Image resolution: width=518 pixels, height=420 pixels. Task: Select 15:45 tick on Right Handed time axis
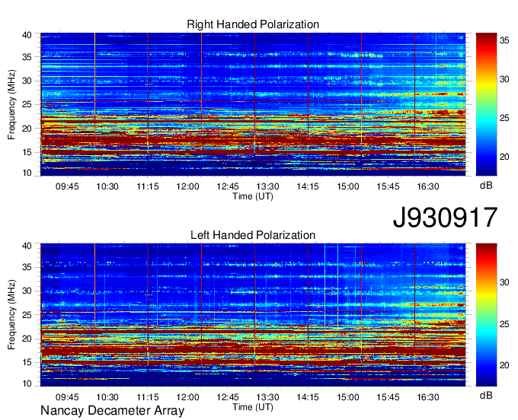pyautogui.click(x=388, y=186)
